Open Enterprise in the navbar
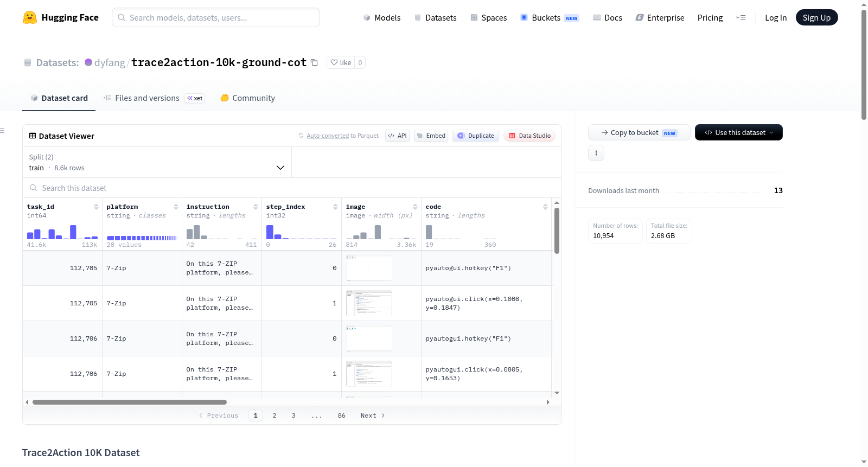 point(660,17)
